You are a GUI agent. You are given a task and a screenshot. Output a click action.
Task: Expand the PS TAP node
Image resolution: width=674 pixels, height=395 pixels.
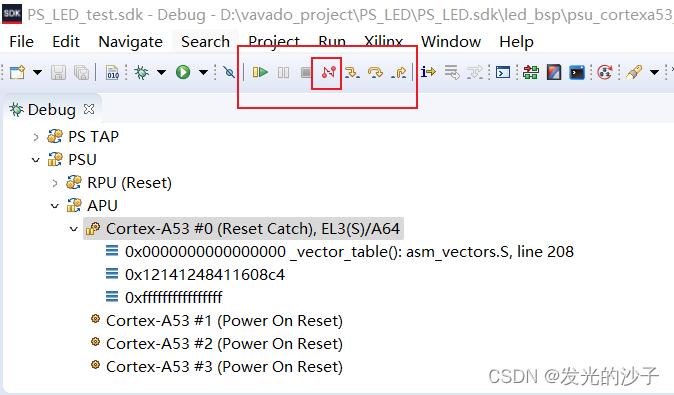click(36, 137)
